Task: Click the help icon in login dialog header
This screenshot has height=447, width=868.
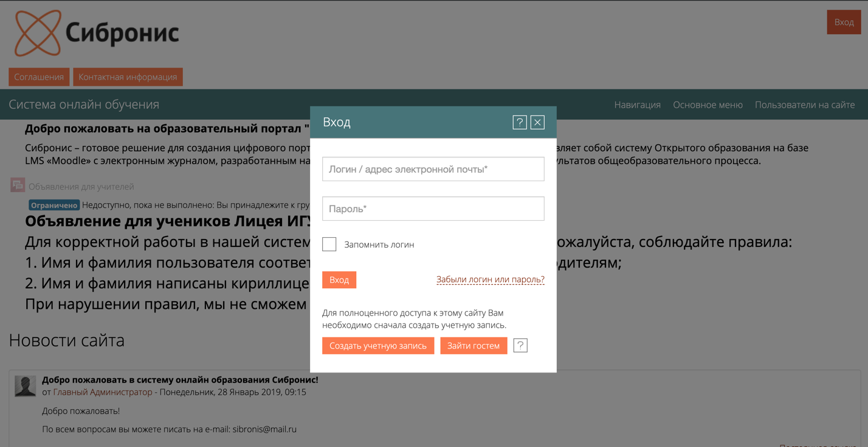Action: 519,122
